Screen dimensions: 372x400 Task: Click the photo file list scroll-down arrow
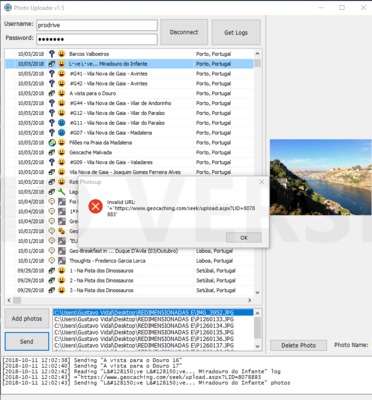[x=257, y=346]
